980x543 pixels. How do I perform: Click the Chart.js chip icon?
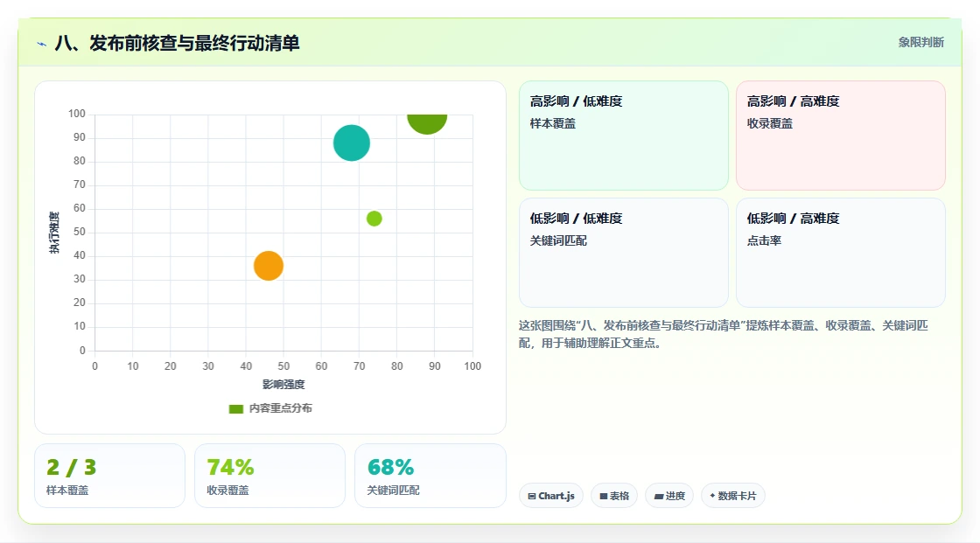(532, 496)
